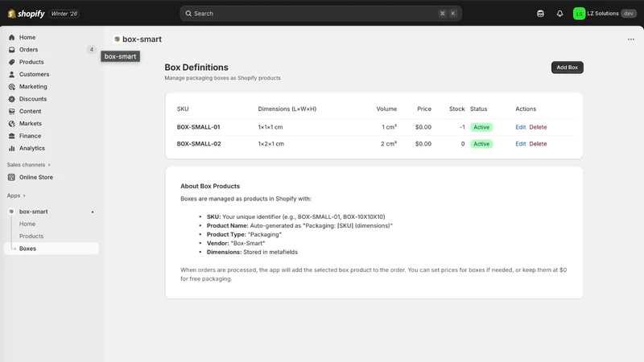Click the 2 cm³ volume cell

[x=389, y=144]
